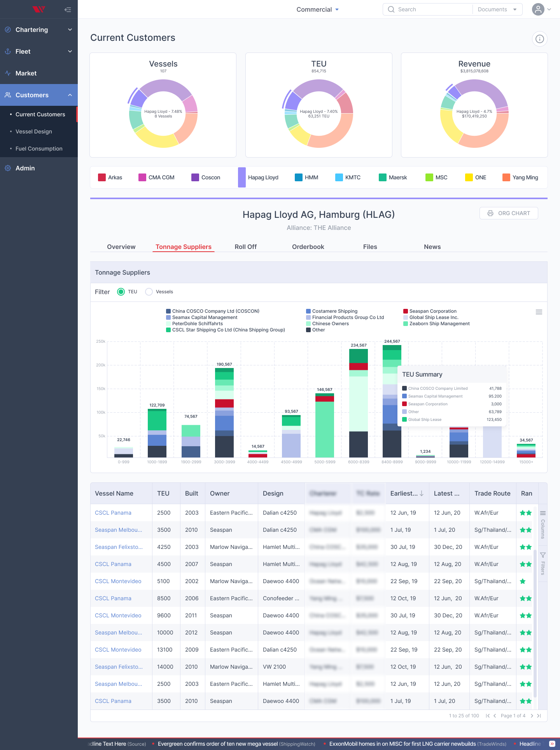The width and height of the screenshot is (560, 750).
Task: Collapse the sidebar with the menu-fold icon
Action: click(68, 10)
